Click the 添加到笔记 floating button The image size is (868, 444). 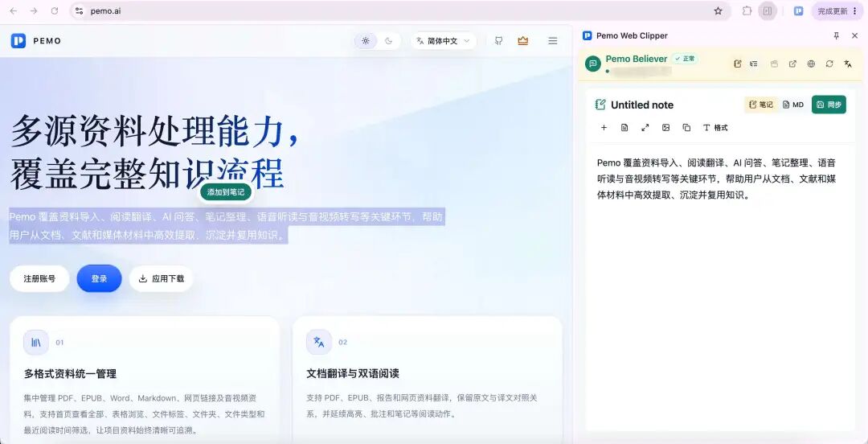point(226,192)
